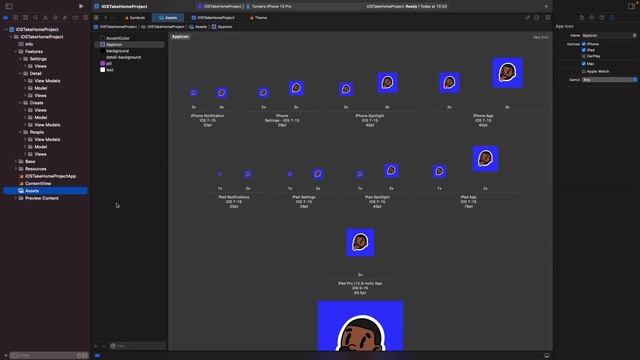The height and width of the screenshot is (360, 640).
Task: Click the Assets breadcrumb in jump bar
Action: click(x=198, y=27)
